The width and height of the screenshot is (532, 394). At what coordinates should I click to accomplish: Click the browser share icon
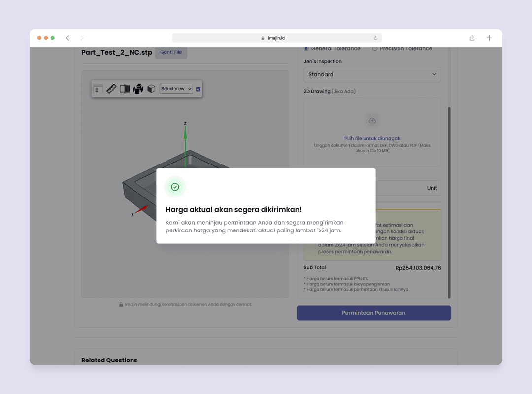[x=472, y=38]
